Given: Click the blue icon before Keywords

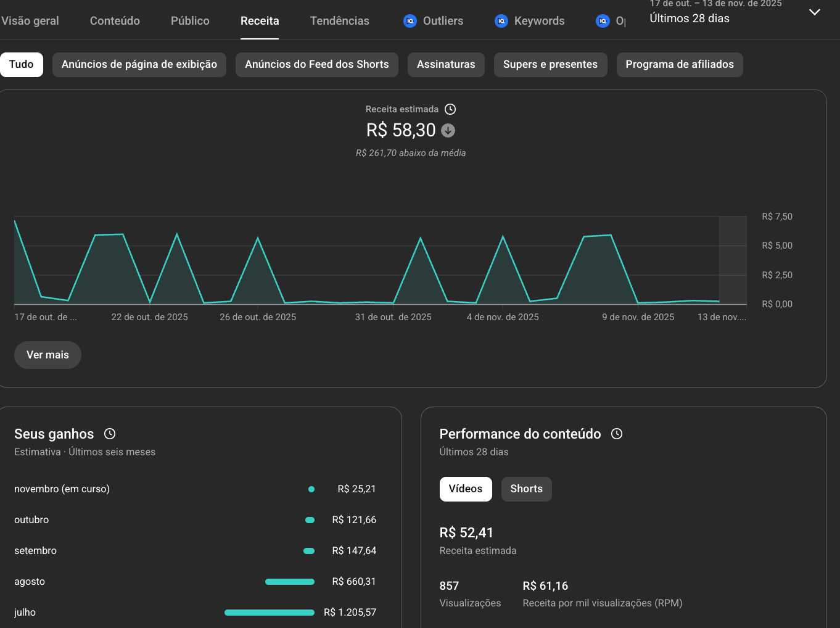Looking at the screenshot, I should 501,21.
